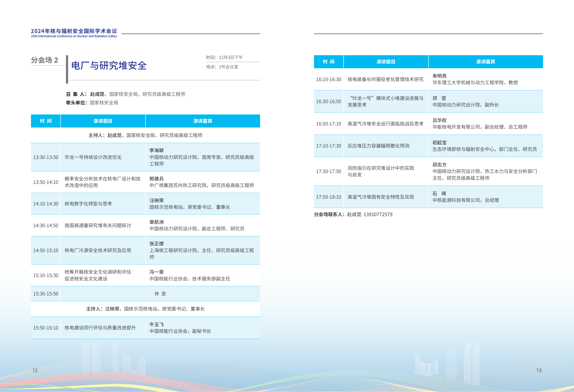The height and width of the screenshot is (392, 574).
Task: Click the conference header 2024年核与辐射安全国际学术会议
Action: tap(74, 31)
